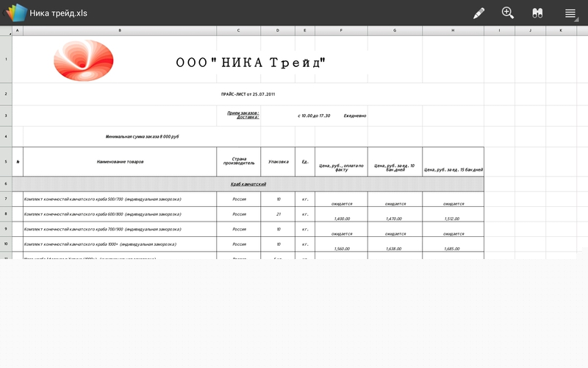Image resolution: width=588 pixels, height=368 pixels.
Task: Select the 'Цена, руб., оплата по факту' header
Action: pos(341,162)
